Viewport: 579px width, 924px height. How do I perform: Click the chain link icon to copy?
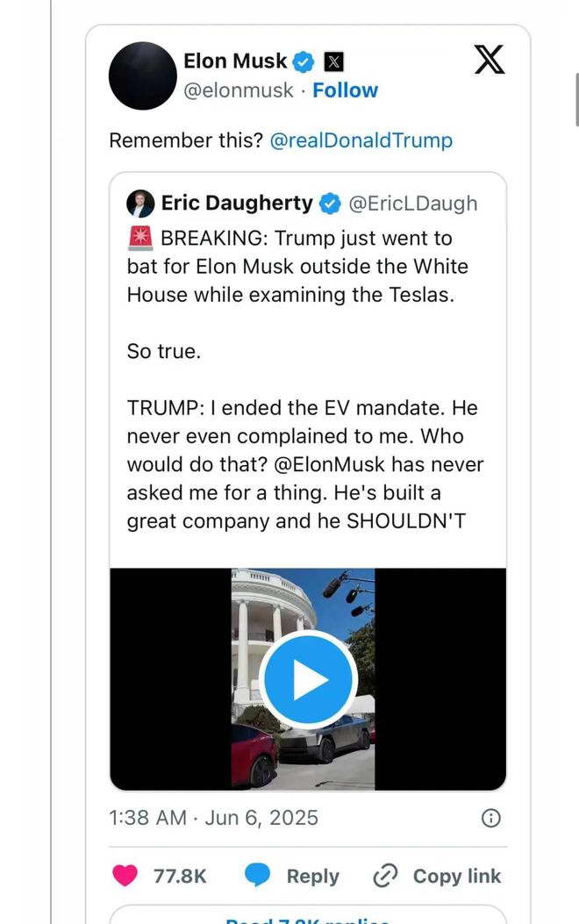386,876
